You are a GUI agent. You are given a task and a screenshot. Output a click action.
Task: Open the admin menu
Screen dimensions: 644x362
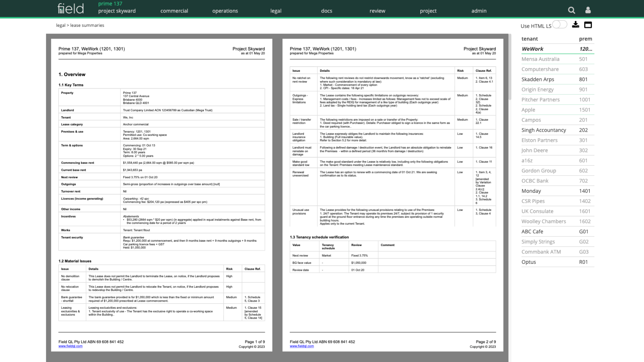click(479, 11)
